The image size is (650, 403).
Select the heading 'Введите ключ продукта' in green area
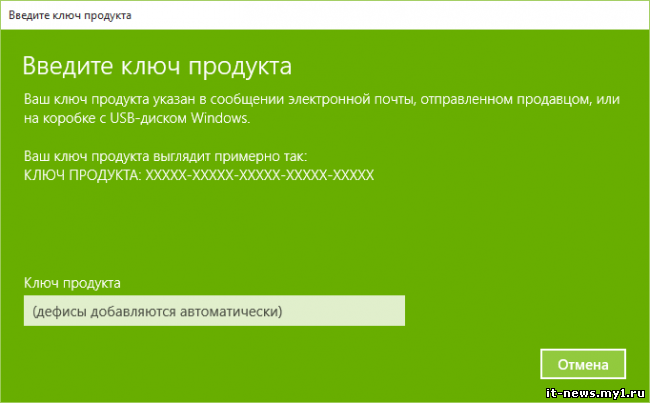tap(157, 66)
